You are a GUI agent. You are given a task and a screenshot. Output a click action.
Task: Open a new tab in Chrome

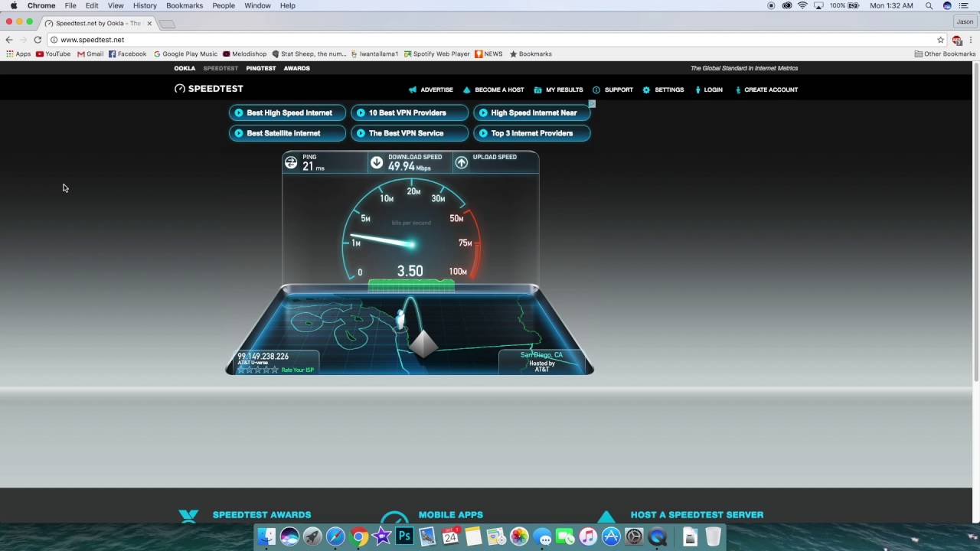(x=168, y=24)
